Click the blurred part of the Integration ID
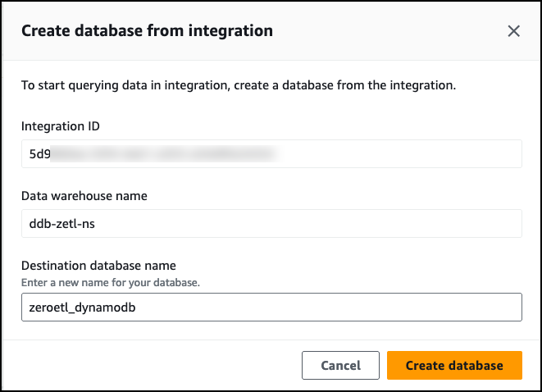This screenshot has height=392, width=542. tap(164, 153)
